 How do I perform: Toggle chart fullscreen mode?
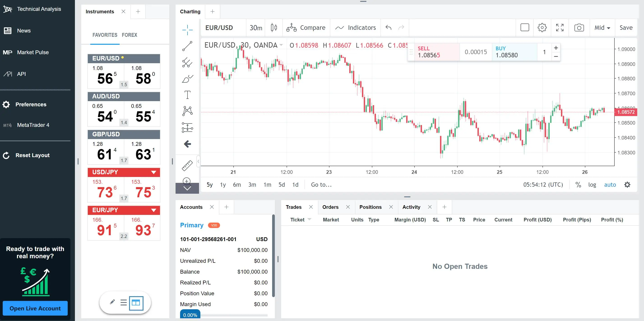click(560, 28)
